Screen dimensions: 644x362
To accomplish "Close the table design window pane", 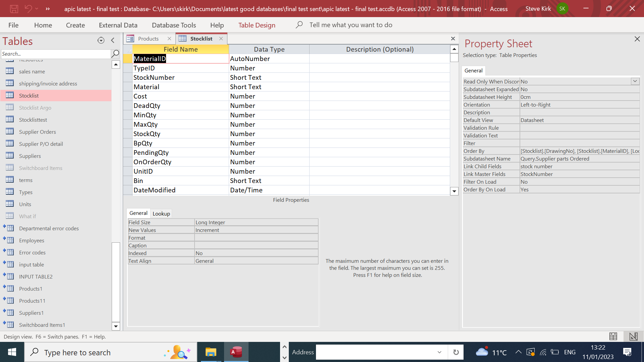I will [x=453, y=39].
